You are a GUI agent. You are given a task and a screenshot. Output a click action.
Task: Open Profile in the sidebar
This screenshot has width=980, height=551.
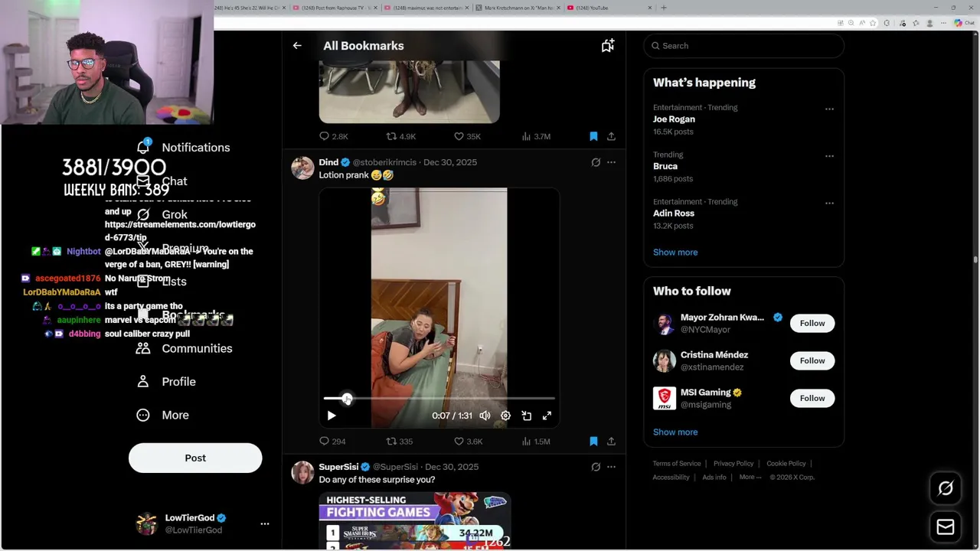166,382
